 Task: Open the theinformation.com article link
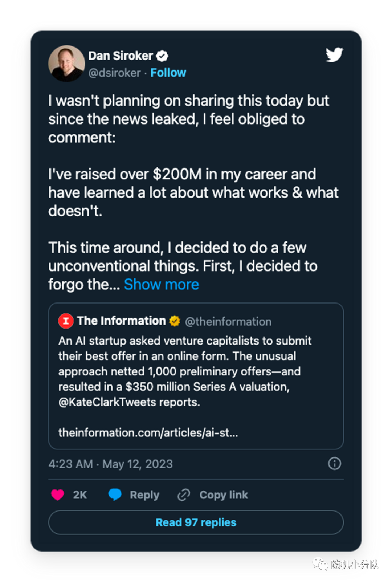pyautogui.click(x=148, y=432)
